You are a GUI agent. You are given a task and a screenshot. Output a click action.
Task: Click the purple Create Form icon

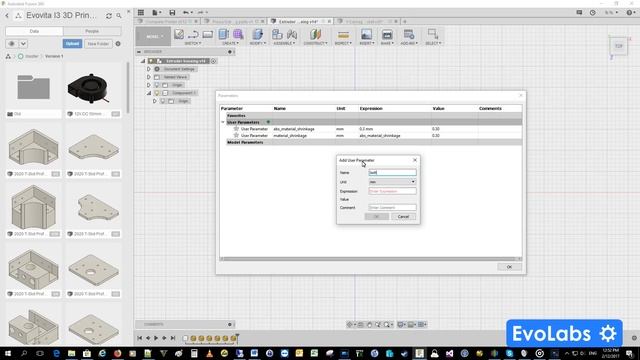238,35
